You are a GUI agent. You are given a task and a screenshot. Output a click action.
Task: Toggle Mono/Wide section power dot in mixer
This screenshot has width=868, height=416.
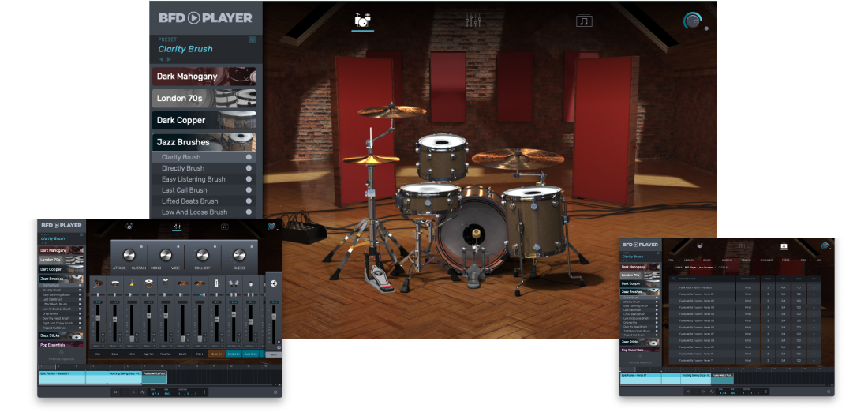[178, 246]
